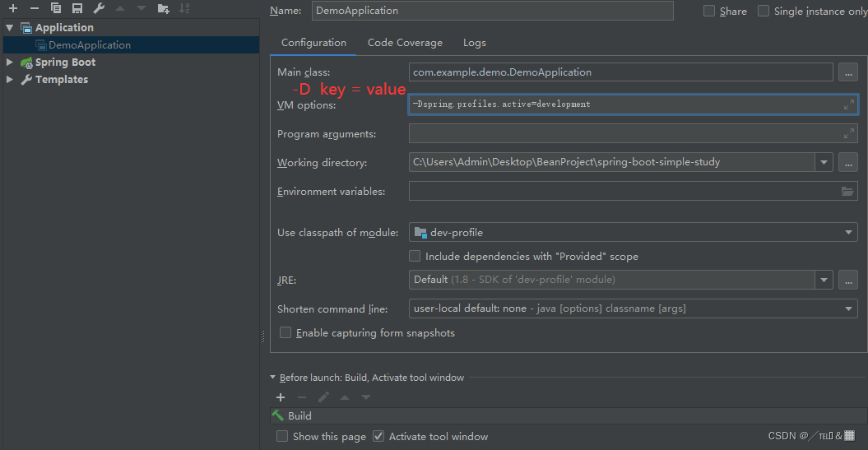Collapse the Before launch section
Image resolution: width=868 pixels, height=450 pixels.
click(x=273, y=378)
